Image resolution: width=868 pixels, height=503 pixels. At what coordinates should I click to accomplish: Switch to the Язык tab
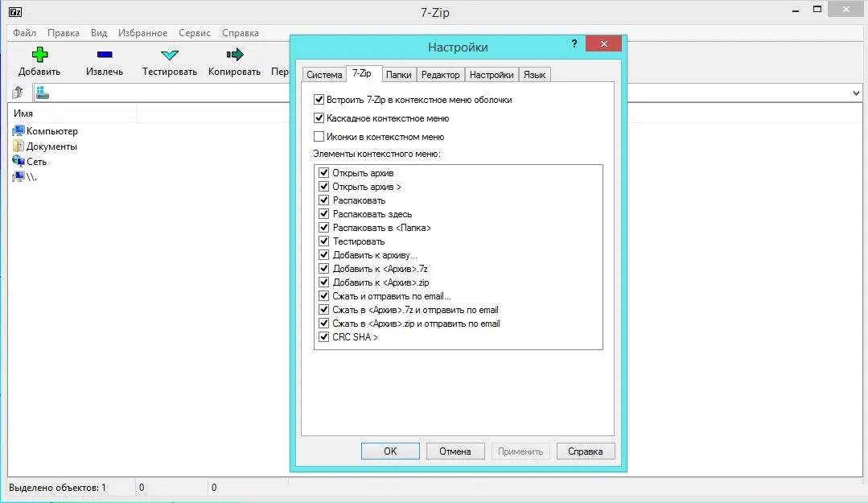tap(534, 75)
